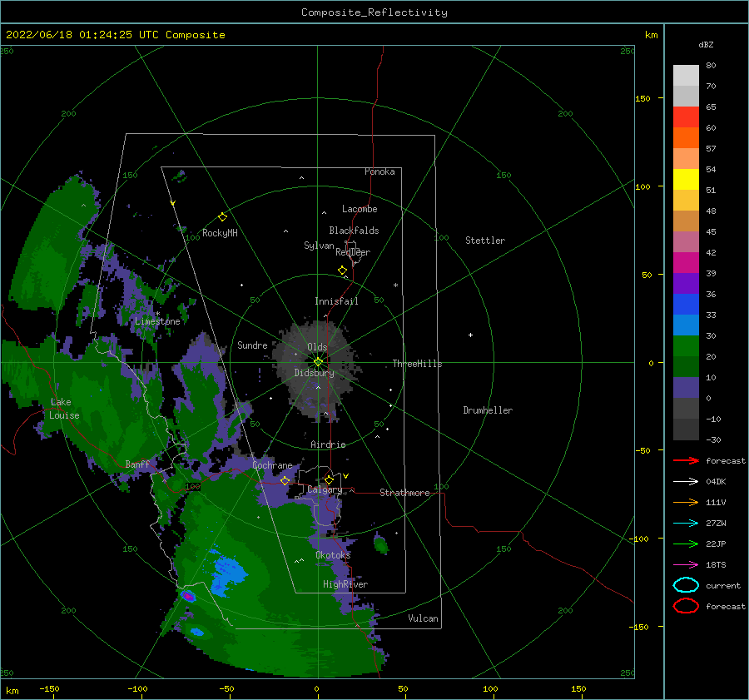
Task: Click the red forecast ellipse icon
Action: click(686, 606)
